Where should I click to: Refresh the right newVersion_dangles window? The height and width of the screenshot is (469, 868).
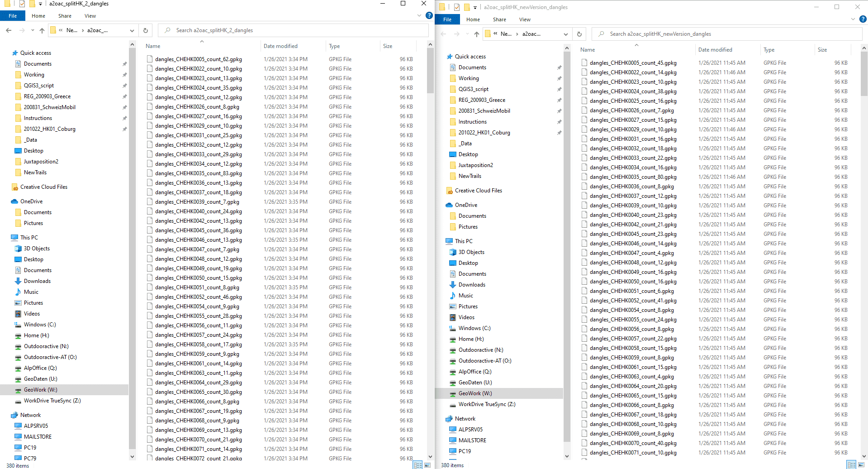click(579, 34)
